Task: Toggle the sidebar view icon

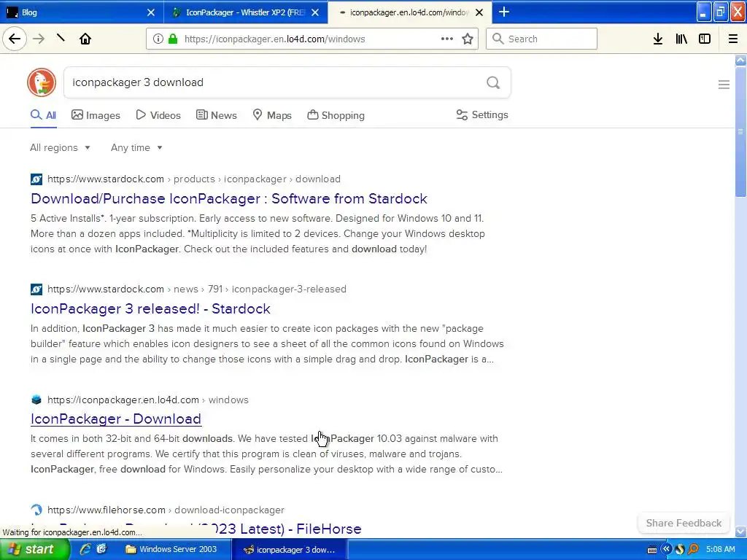Action: 705,39
